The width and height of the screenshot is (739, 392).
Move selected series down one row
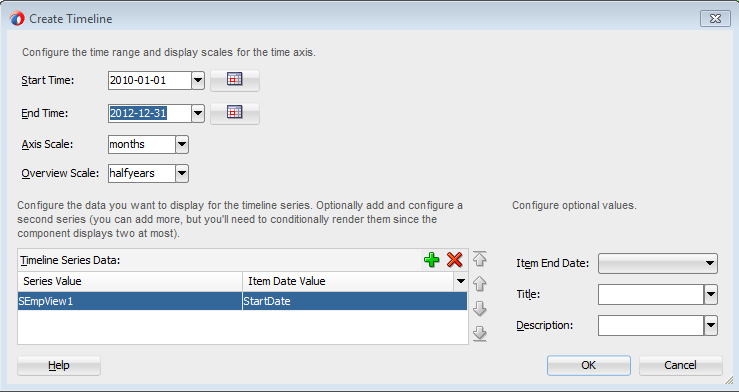[480, 309]
